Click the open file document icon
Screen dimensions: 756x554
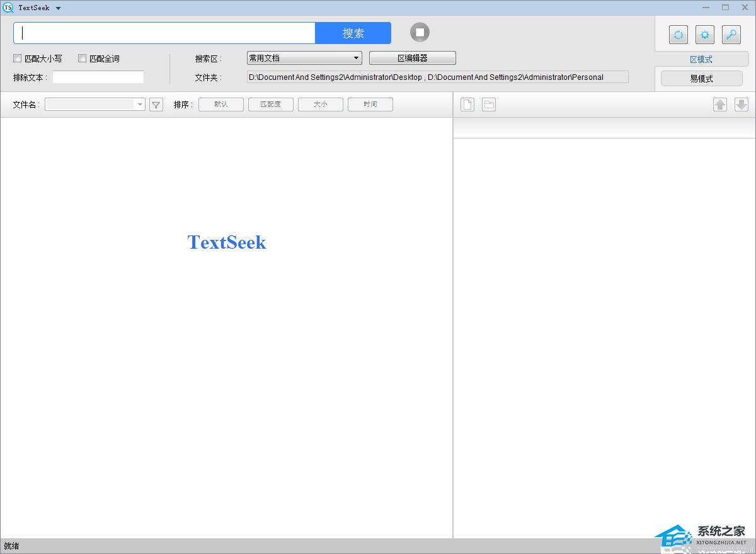[x=467, y=105]
